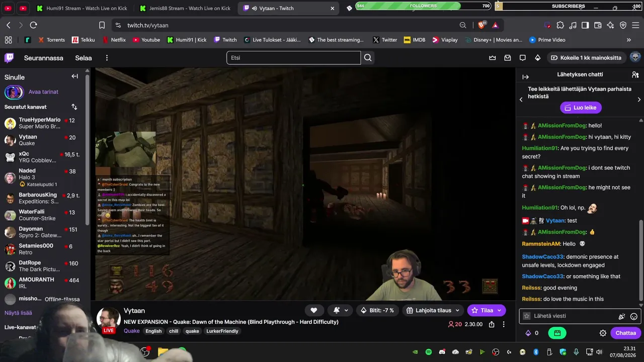Click Näytä lisää link in sidebar

[x=18, y=313]
